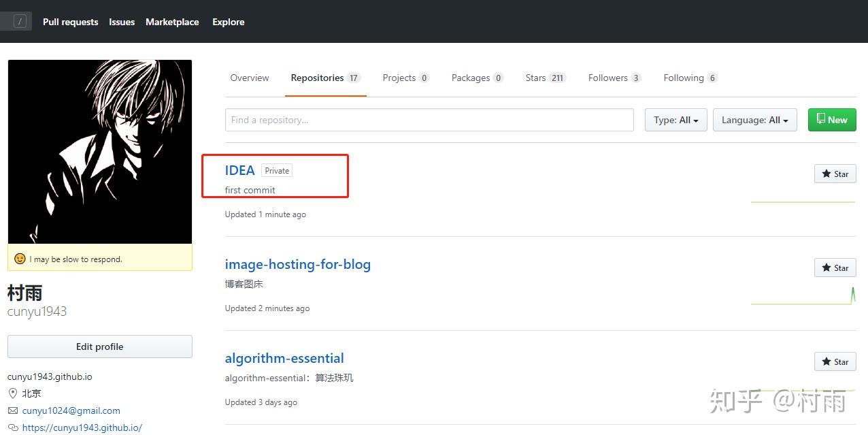Viewport: 868px width, 435px height.
Task: Click the Edit profile button
Action: [100, 347]
